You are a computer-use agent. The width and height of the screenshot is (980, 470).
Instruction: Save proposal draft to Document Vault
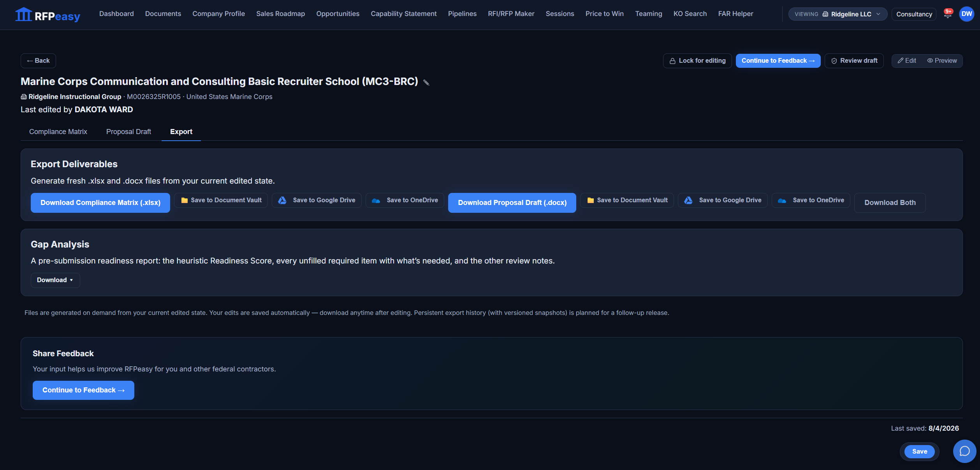pyautogui.click(x=627, y=200)
